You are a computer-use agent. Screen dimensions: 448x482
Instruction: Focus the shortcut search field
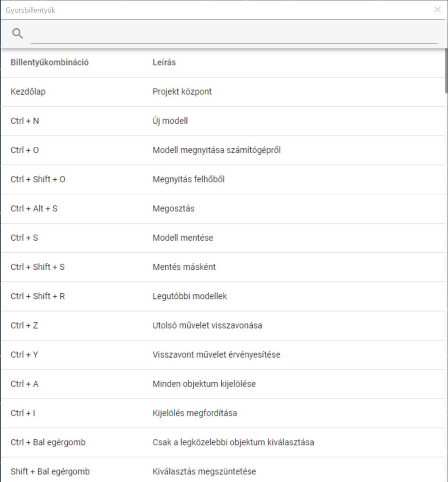[234, 34]
